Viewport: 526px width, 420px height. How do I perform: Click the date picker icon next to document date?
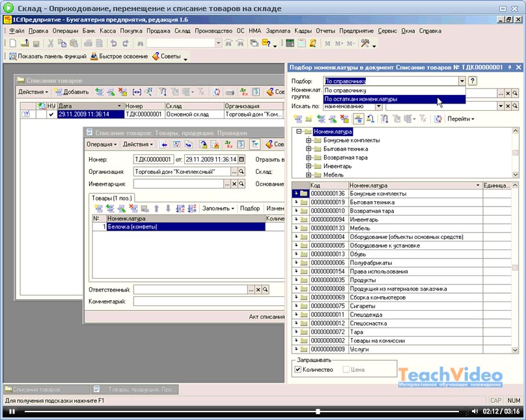(242, 160)
